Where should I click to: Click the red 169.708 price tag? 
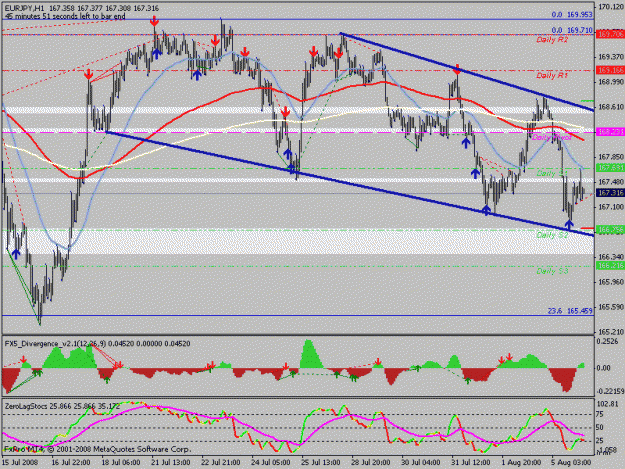(x=610, y=35)
